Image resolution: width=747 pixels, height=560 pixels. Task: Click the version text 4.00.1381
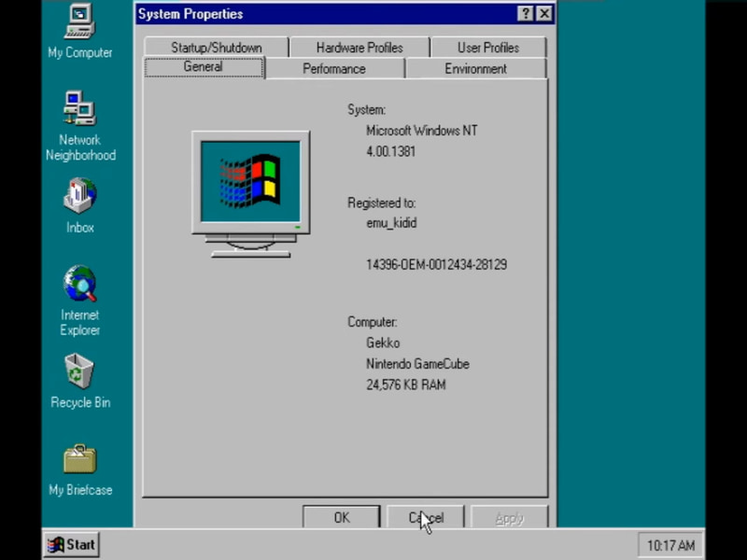pyautogui.click(x=391, y=152)
